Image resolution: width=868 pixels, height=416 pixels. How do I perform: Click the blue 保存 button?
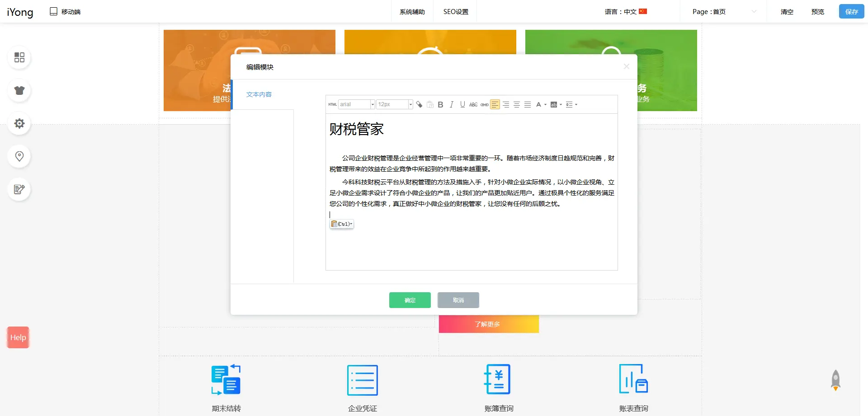[851, 12]
